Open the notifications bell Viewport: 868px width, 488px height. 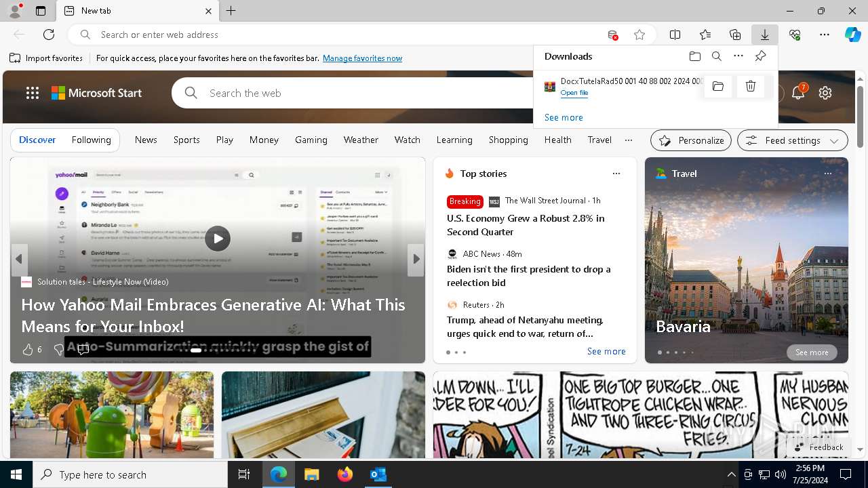798,93
